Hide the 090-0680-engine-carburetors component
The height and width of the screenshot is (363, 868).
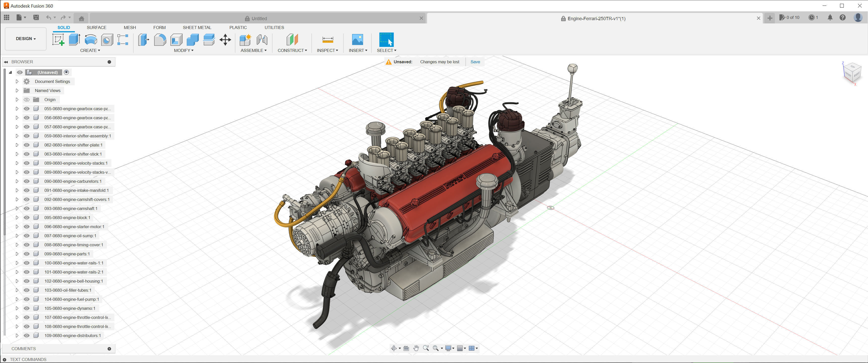pos(26,181)
